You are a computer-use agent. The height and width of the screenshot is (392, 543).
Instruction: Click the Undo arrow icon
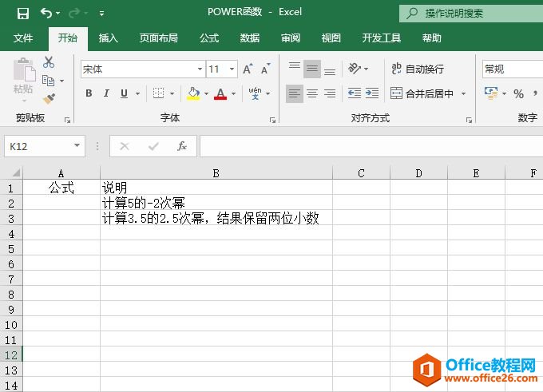click(x=46, y=13)
